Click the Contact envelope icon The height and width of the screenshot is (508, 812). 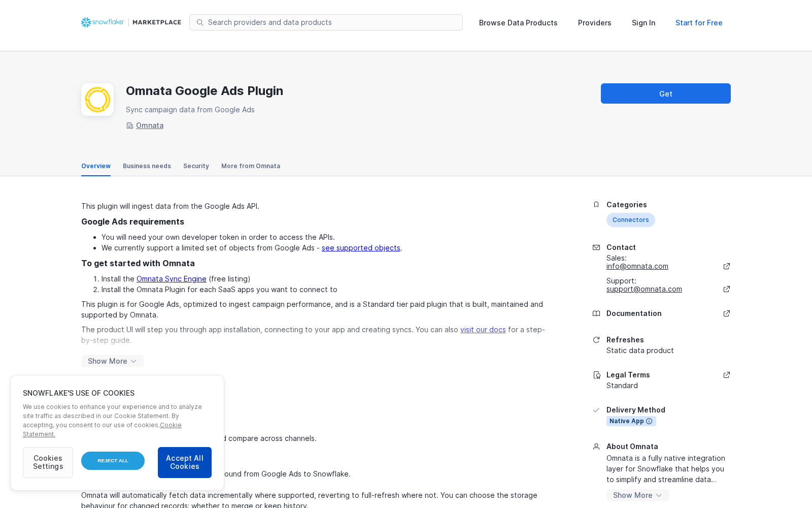tap(596, 247)
